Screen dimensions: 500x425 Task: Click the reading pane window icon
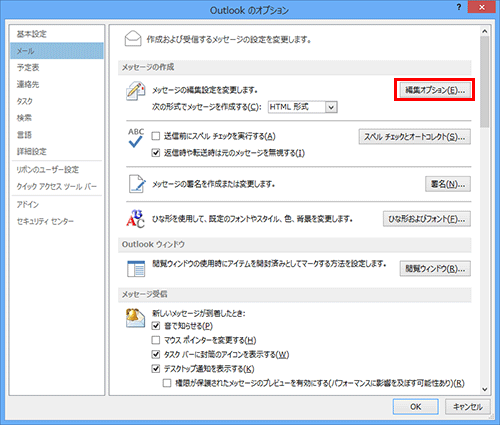pos(136,269)
